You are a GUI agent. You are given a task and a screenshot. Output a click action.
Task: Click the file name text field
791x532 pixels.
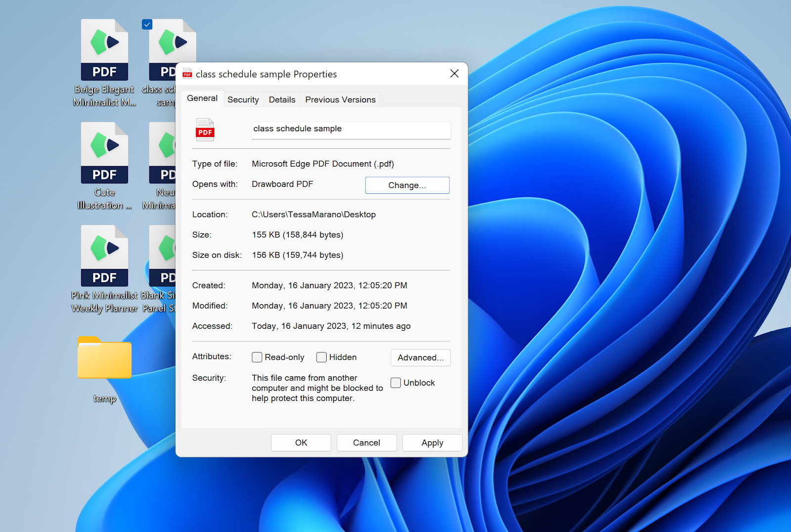click(351, 130)
